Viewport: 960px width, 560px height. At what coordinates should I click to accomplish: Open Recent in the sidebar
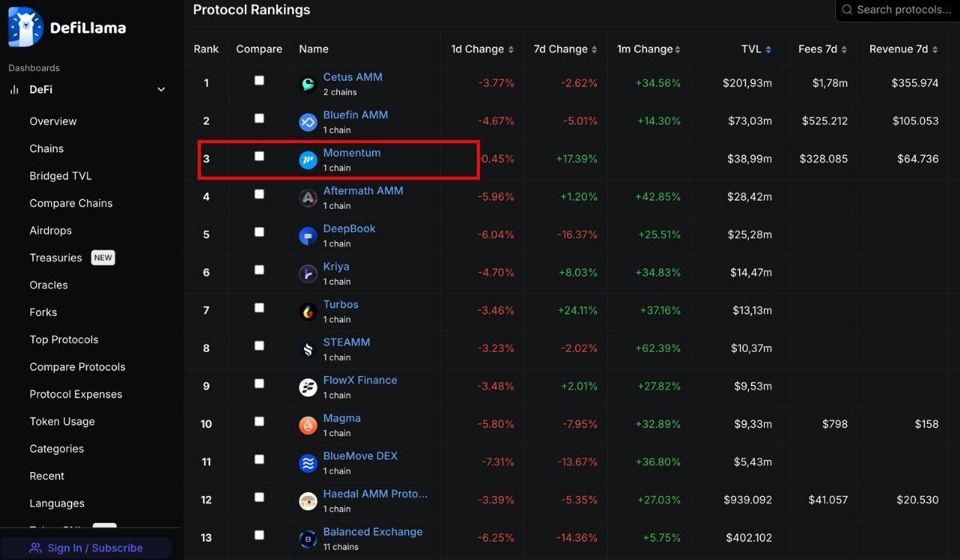click(47, 476)
